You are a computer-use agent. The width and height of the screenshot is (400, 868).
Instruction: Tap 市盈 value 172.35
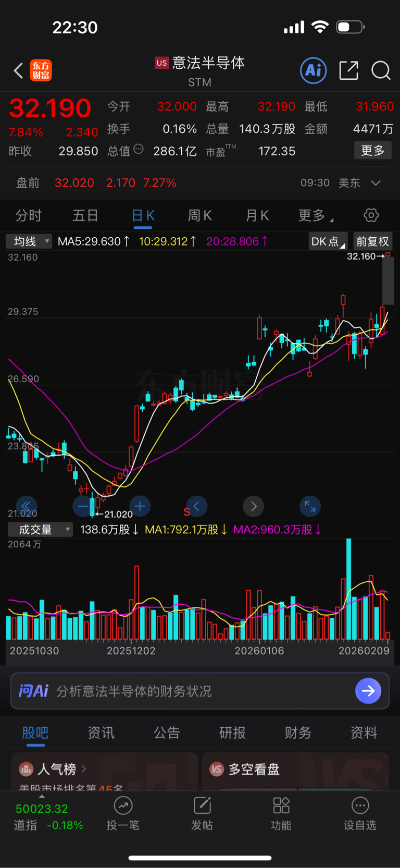click(277, 151)
